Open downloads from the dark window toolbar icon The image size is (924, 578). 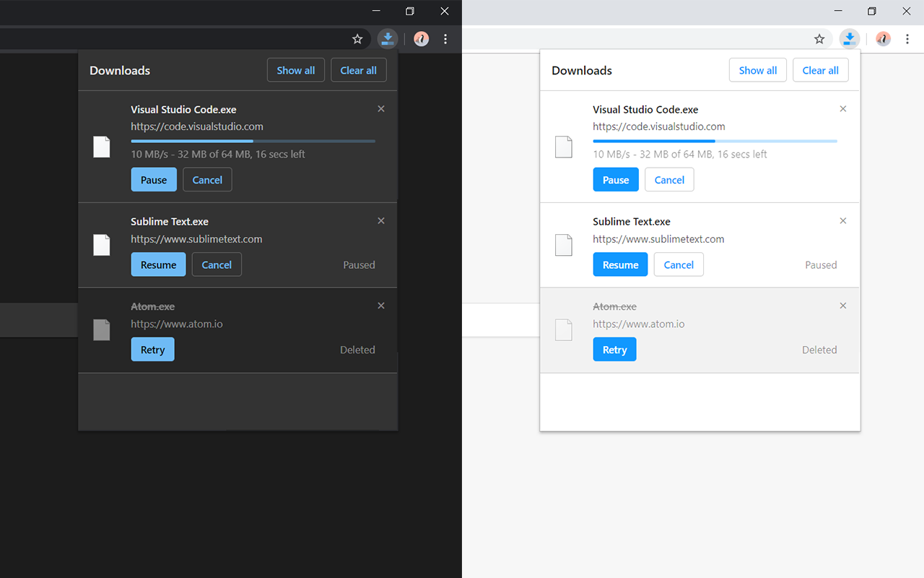click(388, 39)
